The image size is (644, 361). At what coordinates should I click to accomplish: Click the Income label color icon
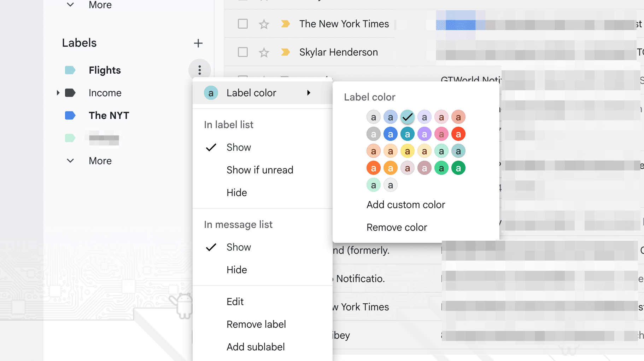click(70, 92)
